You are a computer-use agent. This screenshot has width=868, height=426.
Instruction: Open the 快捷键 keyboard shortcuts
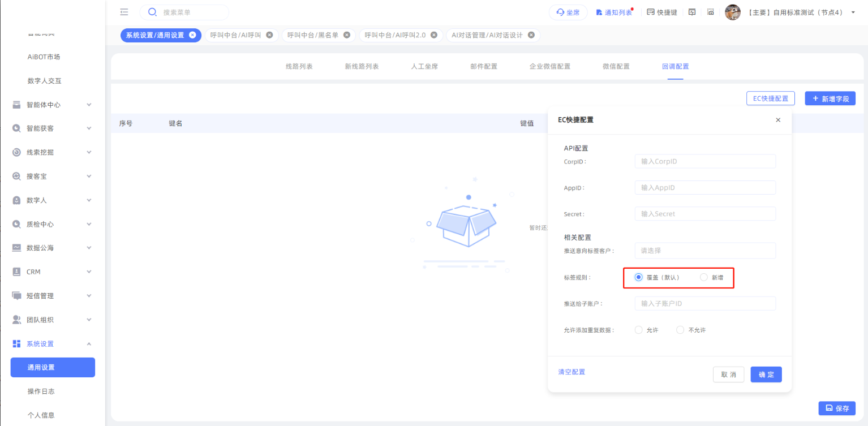tap(662, 12)
